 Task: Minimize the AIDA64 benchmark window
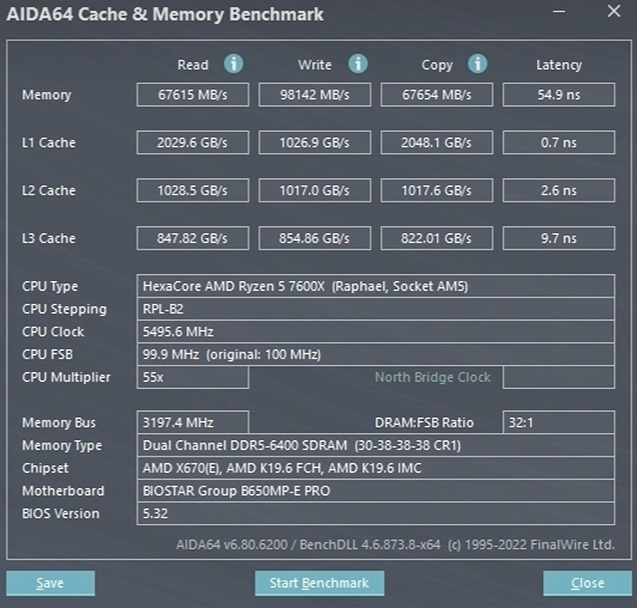559,11
